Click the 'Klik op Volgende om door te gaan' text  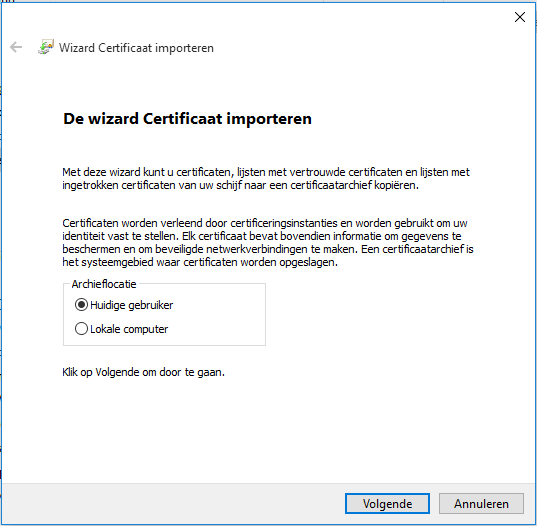click(143, 372)
